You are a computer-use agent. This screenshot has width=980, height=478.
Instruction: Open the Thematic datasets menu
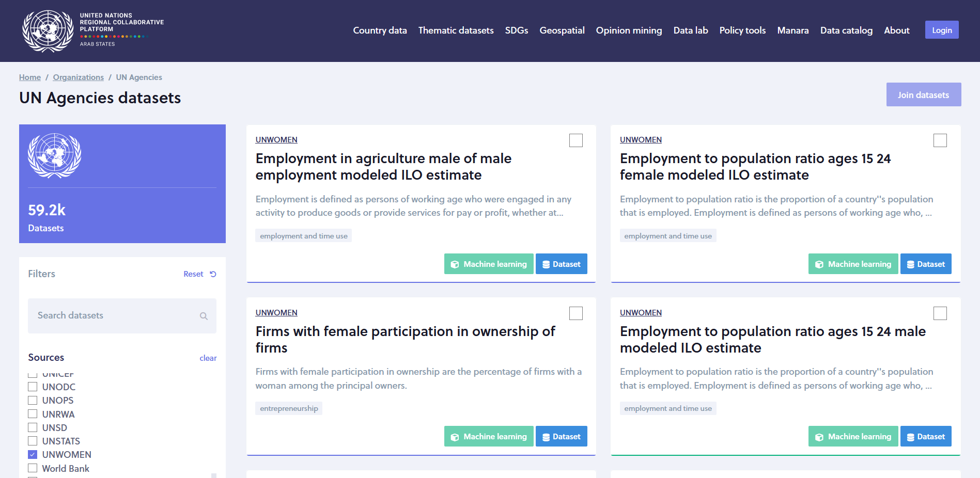[x=456, y=30]
